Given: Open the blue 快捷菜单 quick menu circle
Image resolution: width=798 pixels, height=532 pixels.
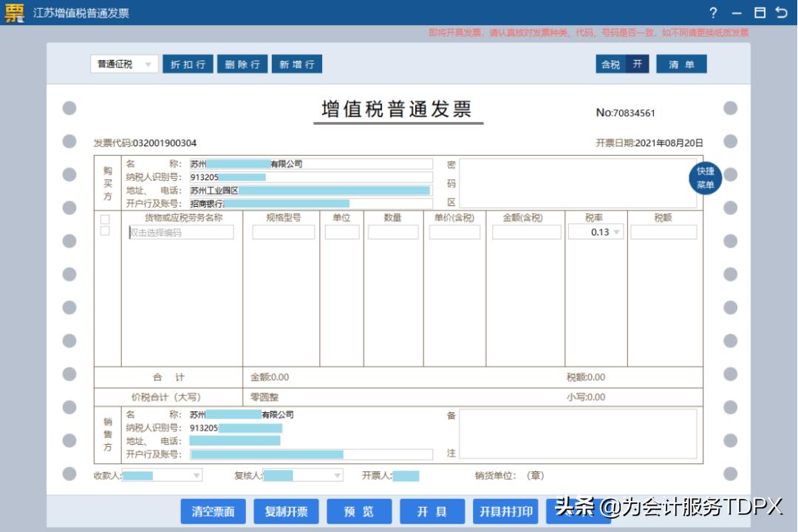Looking at the screenshot, I should [705, 177].
